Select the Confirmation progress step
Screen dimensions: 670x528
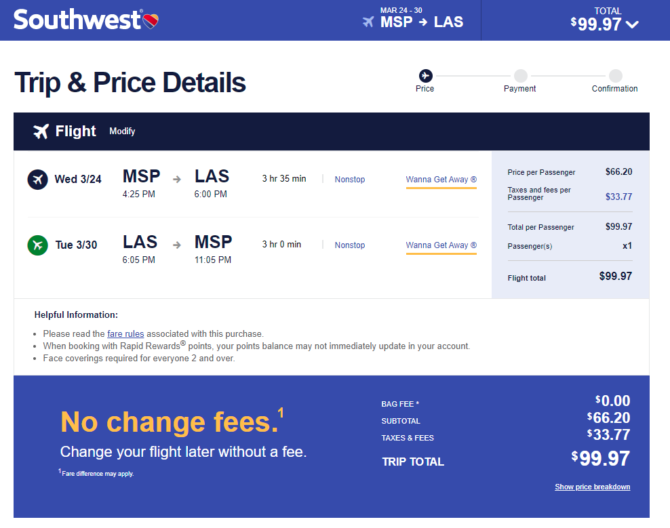[x=615, y=81]
